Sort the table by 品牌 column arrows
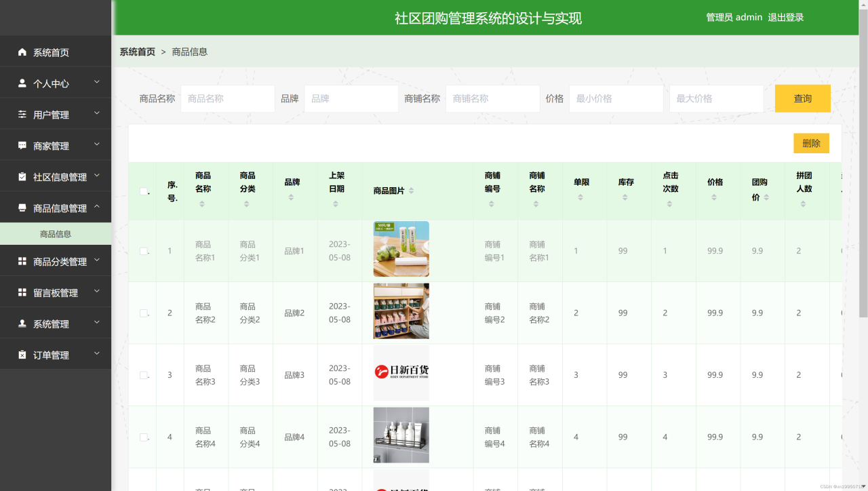This screenshot has width=868, height=491. pyautogui.click(x=291, y=197)
